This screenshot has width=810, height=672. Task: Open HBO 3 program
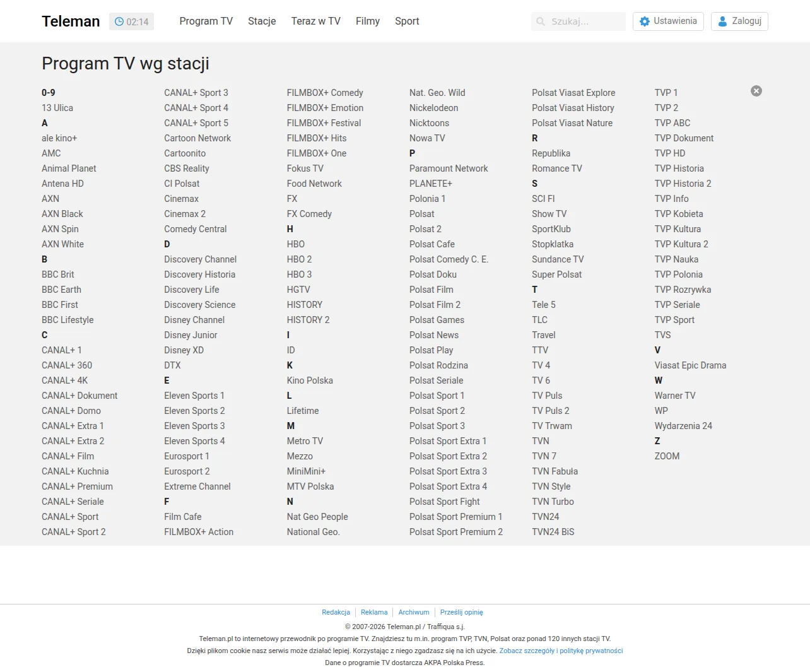pos(299,274)
